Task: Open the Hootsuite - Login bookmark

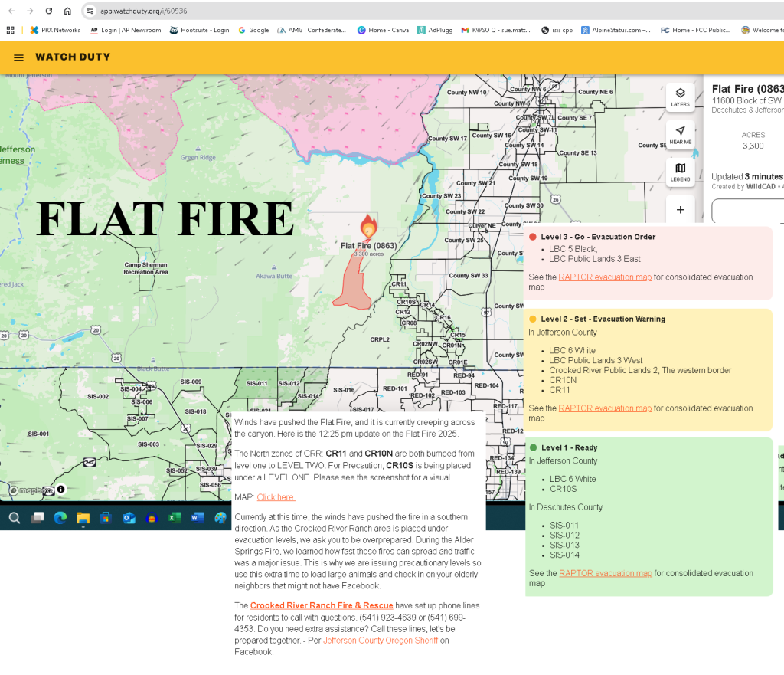Action: click(x=199, y=31)
